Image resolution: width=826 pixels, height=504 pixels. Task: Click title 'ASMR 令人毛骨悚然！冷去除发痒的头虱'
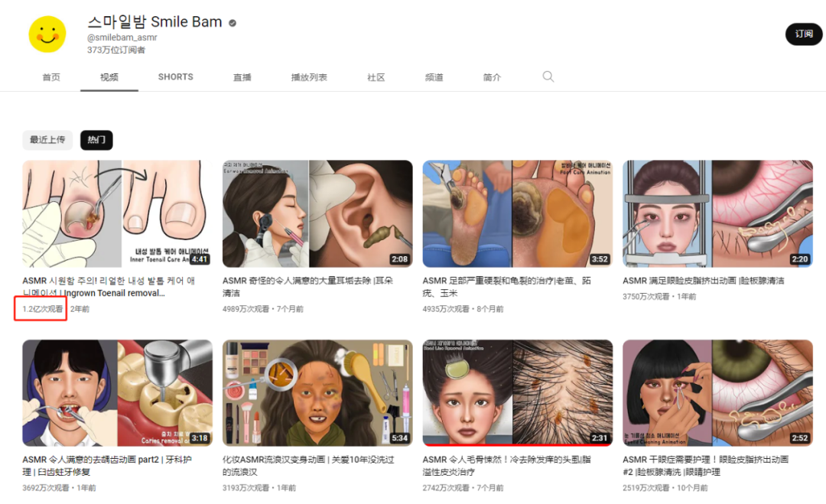click(x=507, y=466)
